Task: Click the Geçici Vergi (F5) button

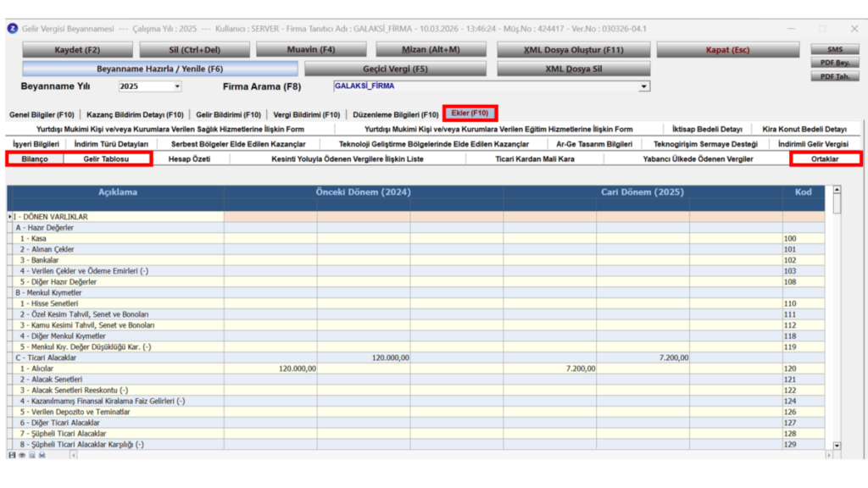Action: tap(395, 69)
